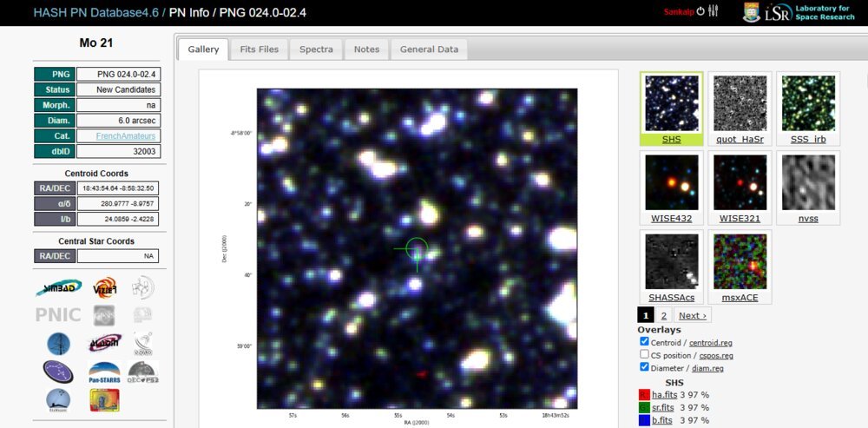This screenshot has height=428, width=868.
Task: Open the sr.fits file link
Action: [664, 407]
